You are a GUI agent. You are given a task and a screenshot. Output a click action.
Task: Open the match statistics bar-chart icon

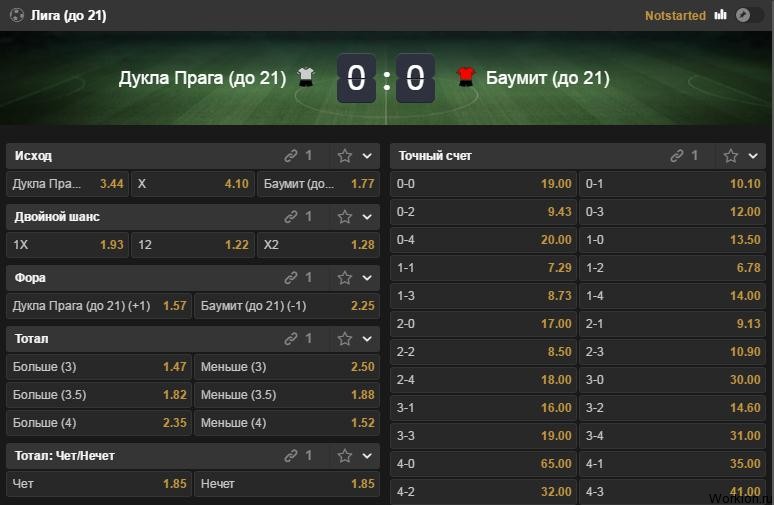[720, 15]
